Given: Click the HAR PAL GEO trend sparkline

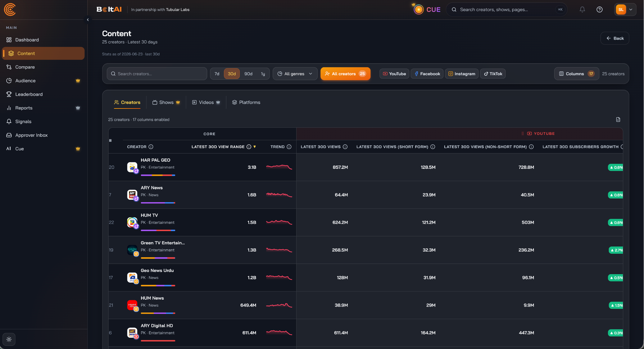Looking at the screenshot, I should pyautogui.click(x=279, y=167).
